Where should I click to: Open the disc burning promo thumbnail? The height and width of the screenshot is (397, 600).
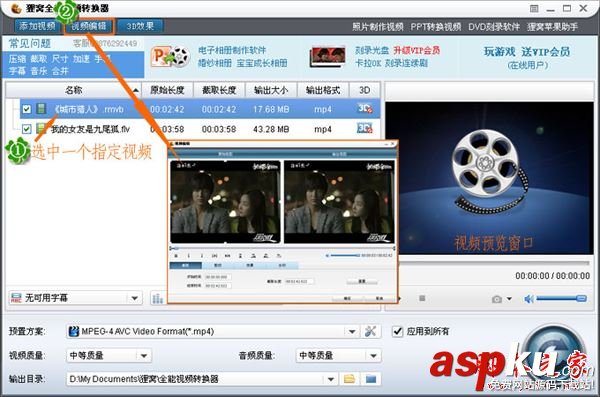(327, 57)
